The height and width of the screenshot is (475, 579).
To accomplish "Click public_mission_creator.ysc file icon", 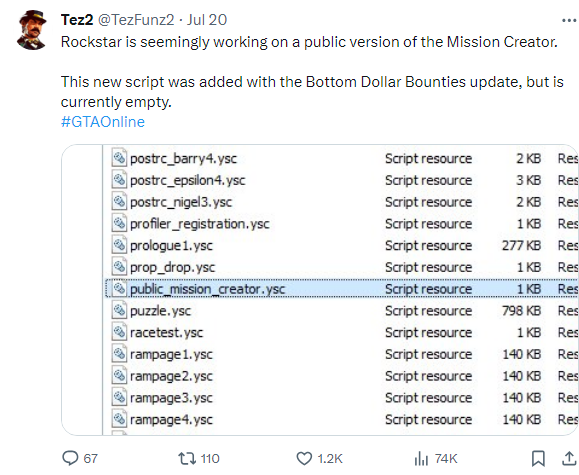I will click(119, 288).
